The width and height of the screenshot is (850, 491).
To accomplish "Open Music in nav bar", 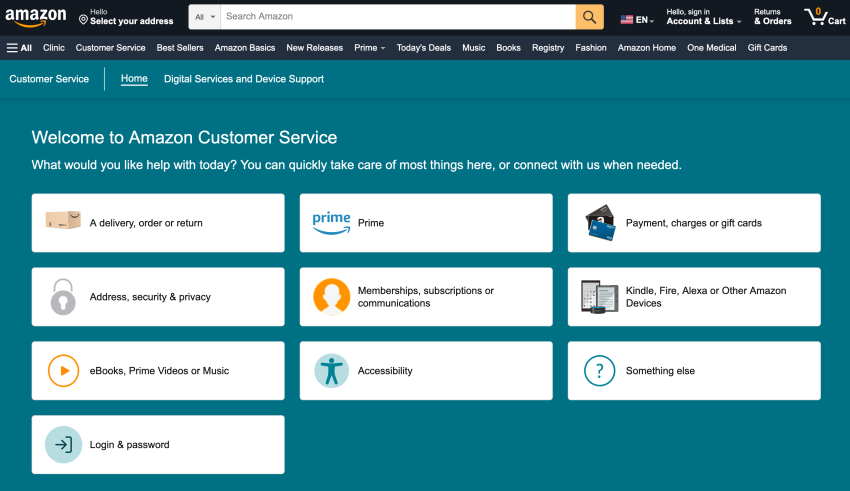I will (473, 48).
